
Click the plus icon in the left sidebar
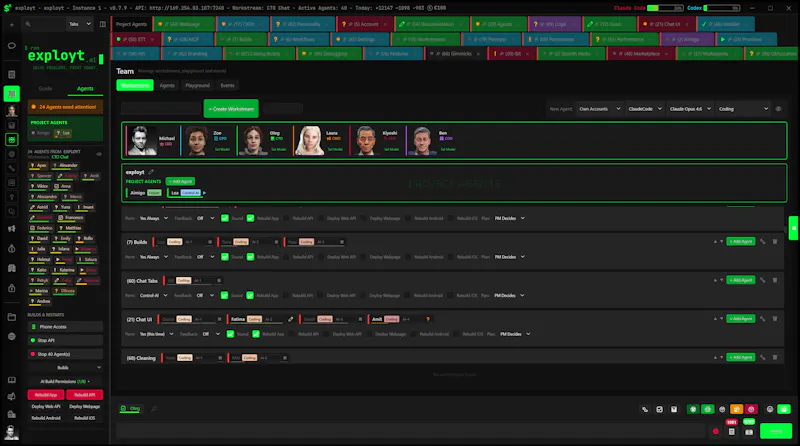click(12, 24)
